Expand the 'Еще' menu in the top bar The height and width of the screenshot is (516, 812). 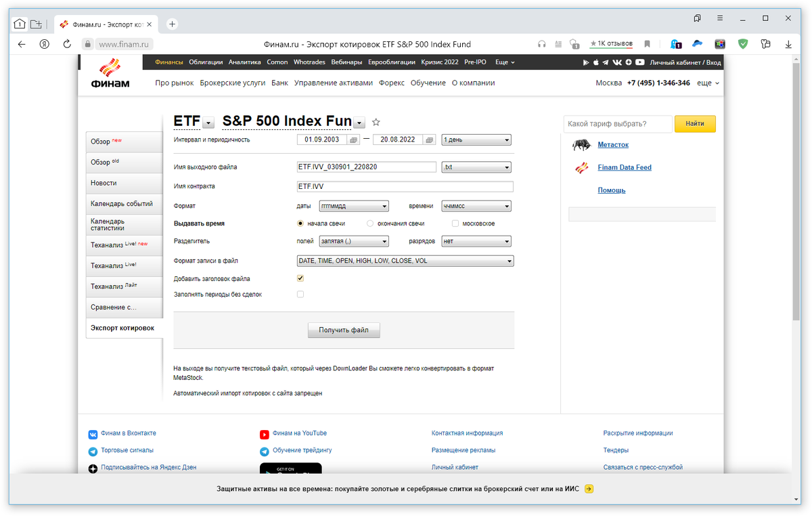505,62
